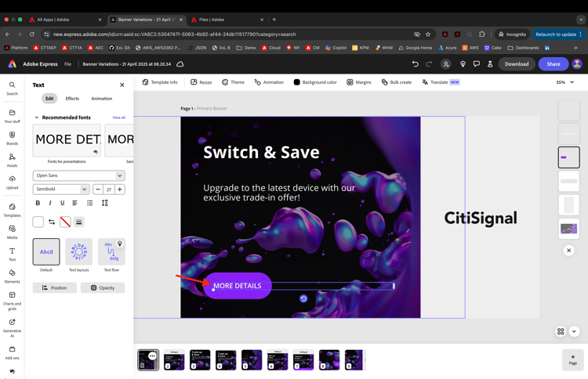Viewport: 588px width, 379px height.
Task: Select the Text layouts option
Action: 78,251
